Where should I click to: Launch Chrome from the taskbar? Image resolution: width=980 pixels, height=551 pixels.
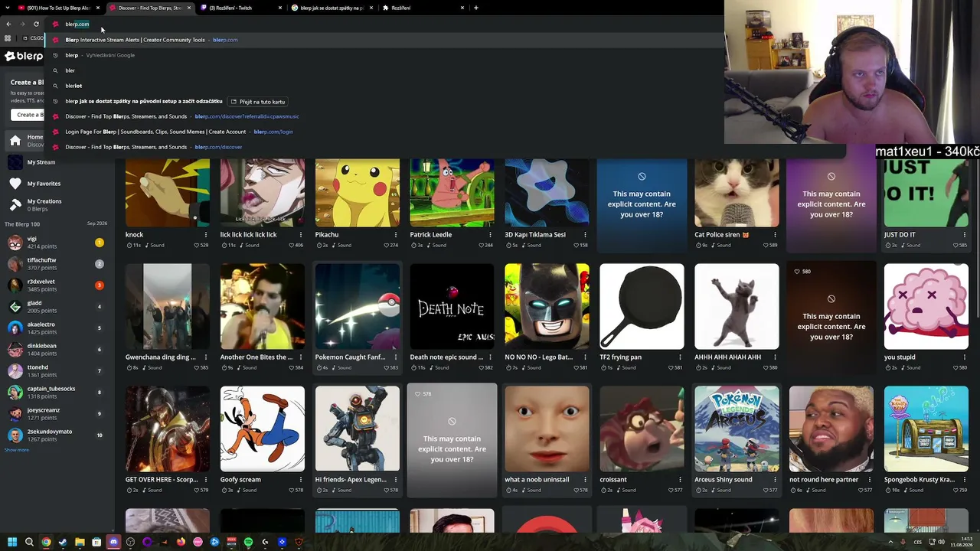(x=46, y=543)
